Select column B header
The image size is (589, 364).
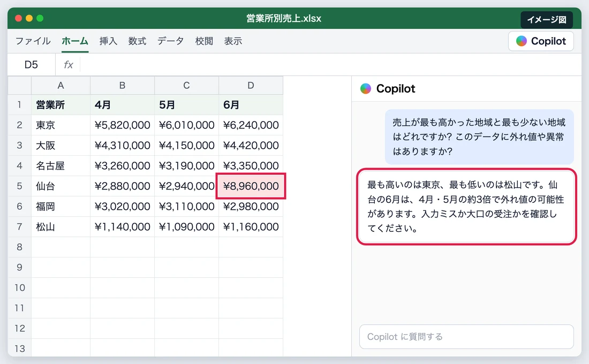tap(122, 85)
